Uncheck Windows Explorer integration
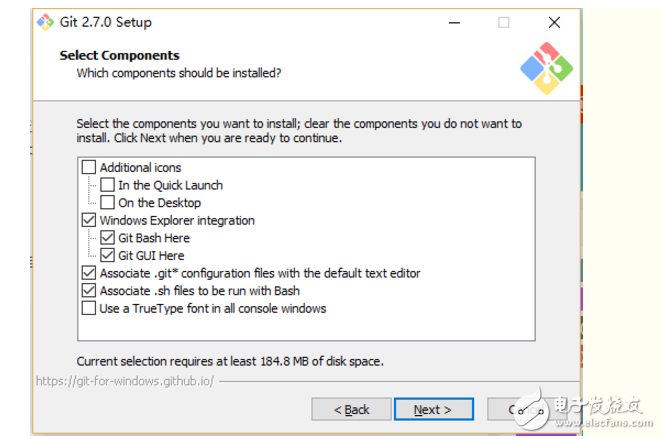661x439 pixels. pos(89,220)
